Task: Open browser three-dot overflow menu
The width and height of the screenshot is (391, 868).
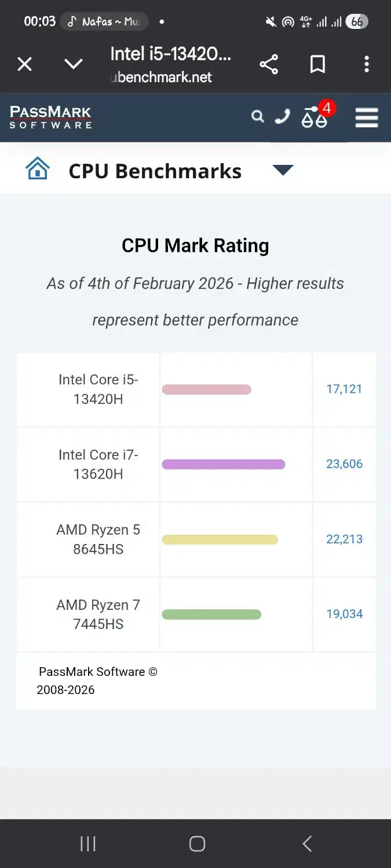Action: point(366,64)
